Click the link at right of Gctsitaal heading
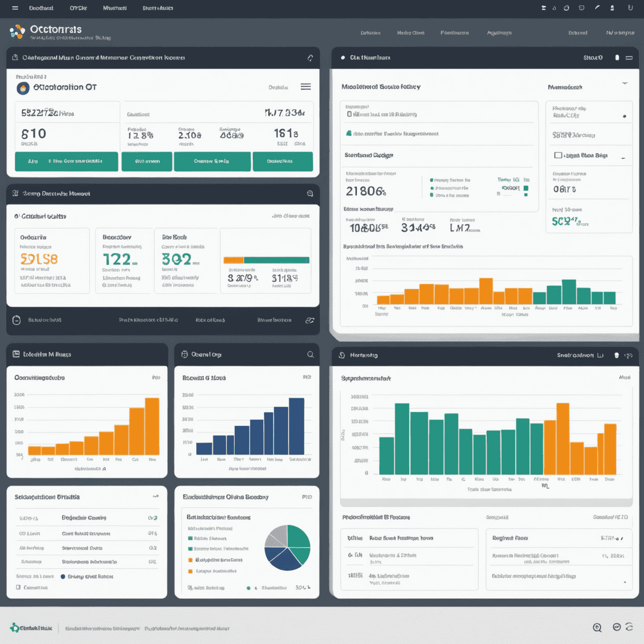The height and width of the screenshot is (644, 644). click(291, 216)
